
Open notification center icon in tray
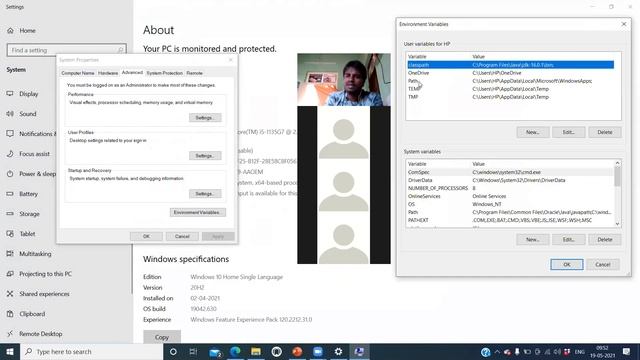point(627,351)
